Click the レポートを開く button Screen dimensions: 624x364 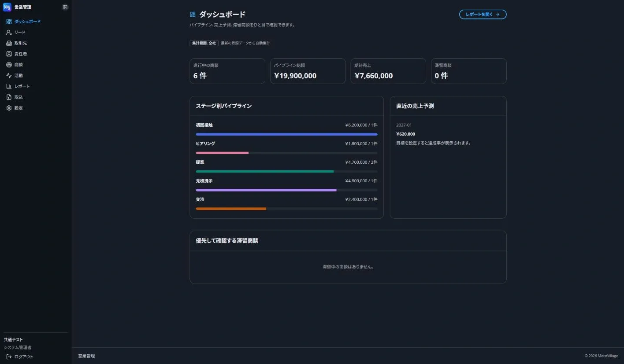[x=483, y=15]
